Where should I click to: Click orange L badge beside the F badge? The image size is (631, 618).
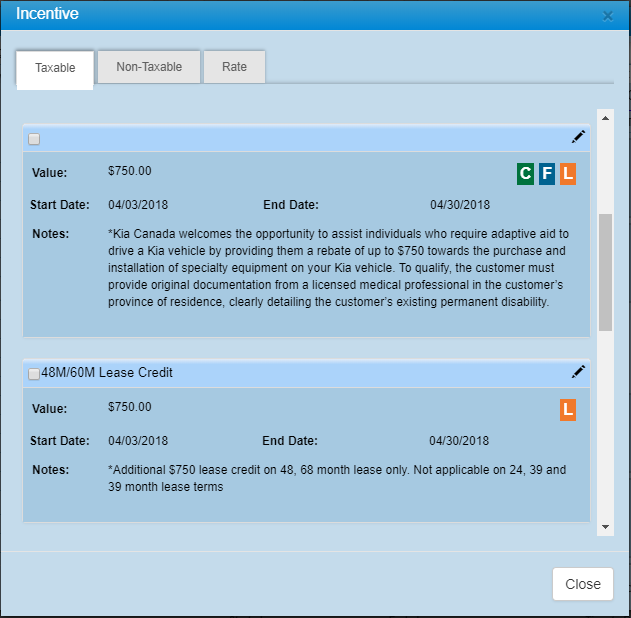tap(567, 174)
